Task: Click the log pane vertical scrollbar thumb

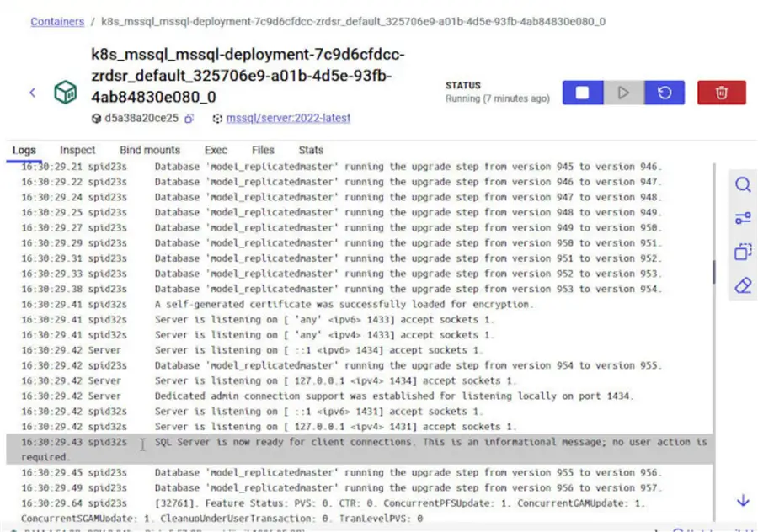Action: tap(713, 272)
